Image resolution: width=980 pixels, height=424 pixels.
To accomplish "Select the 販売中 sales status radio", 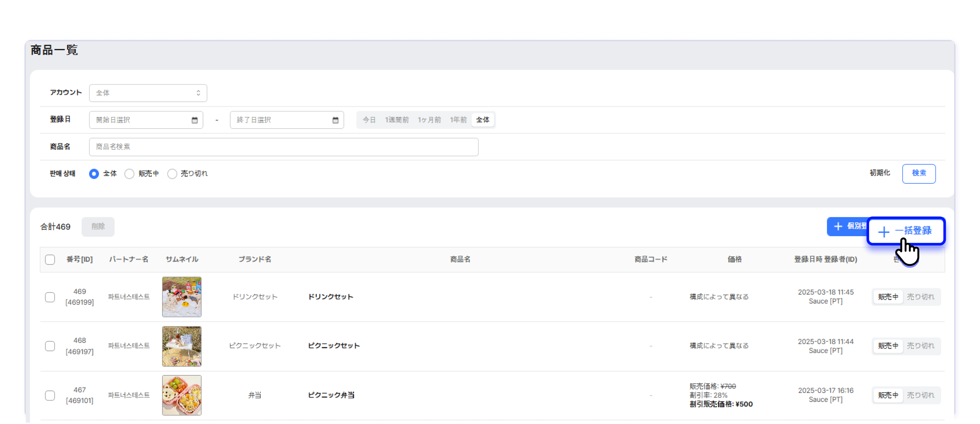I will (129, 174).
